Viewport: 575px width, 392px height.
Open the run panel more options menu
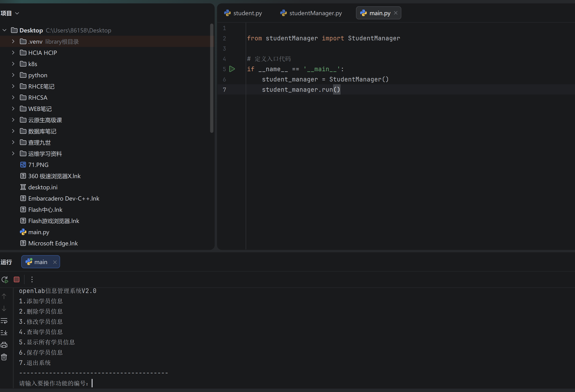pyautogui.click(x=32, y=279)
